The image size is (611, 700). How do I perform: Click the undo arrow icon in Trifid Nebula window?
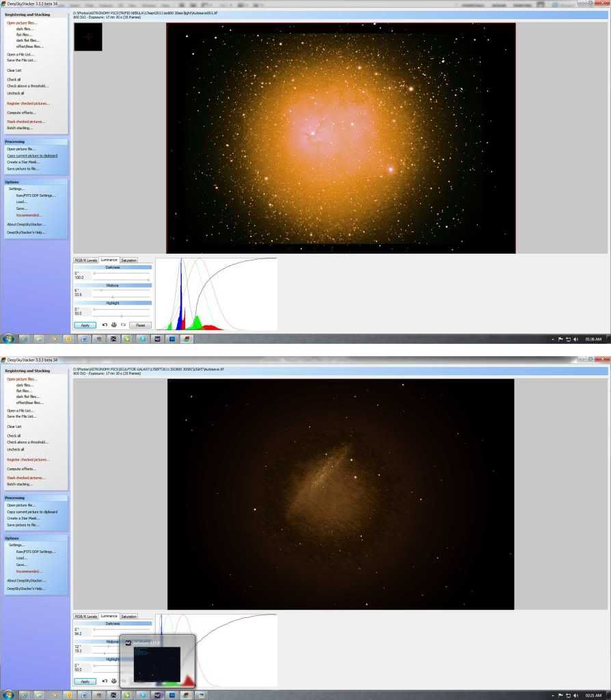point(105,325)
